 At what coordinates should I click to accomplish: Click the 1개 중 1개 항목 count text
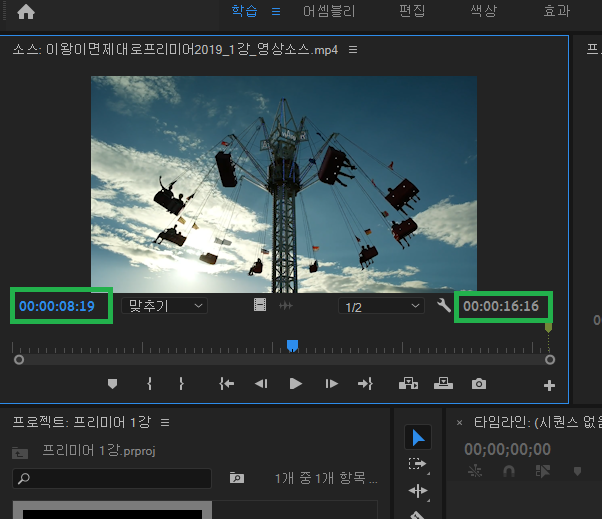point(326,478)
